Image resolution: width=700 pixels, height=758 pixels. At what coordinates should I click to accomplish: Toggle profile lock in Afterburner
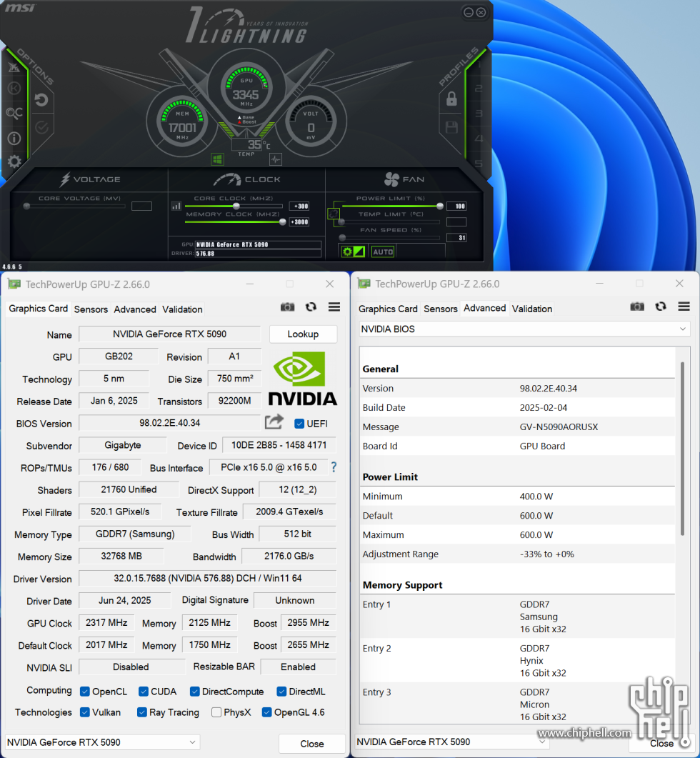coord(451,99)
